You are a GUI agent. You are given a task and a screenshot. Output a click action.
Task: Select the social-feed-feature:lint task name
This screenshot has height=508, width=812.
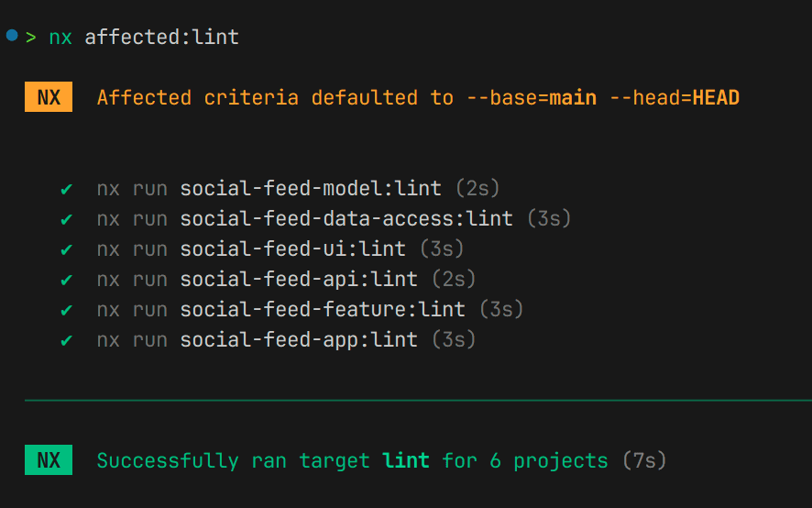pos(323,310)
